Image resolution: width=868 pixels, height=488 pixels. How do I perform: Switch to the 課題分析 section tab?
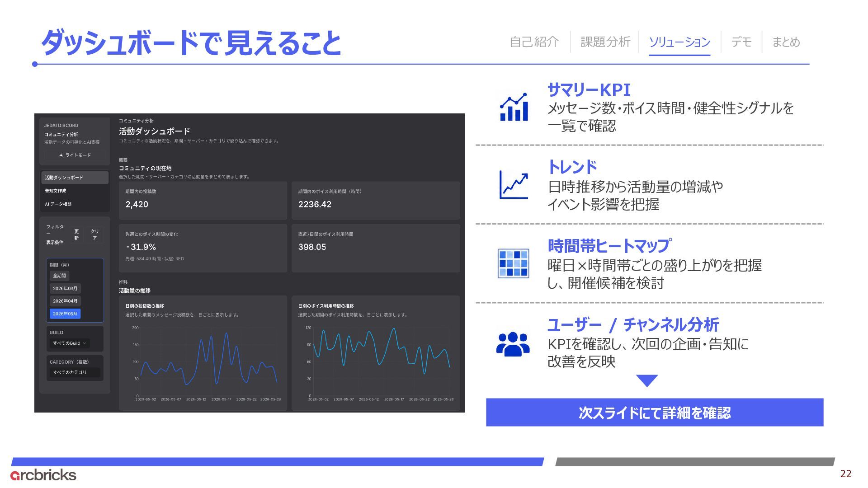coord(605,42)
